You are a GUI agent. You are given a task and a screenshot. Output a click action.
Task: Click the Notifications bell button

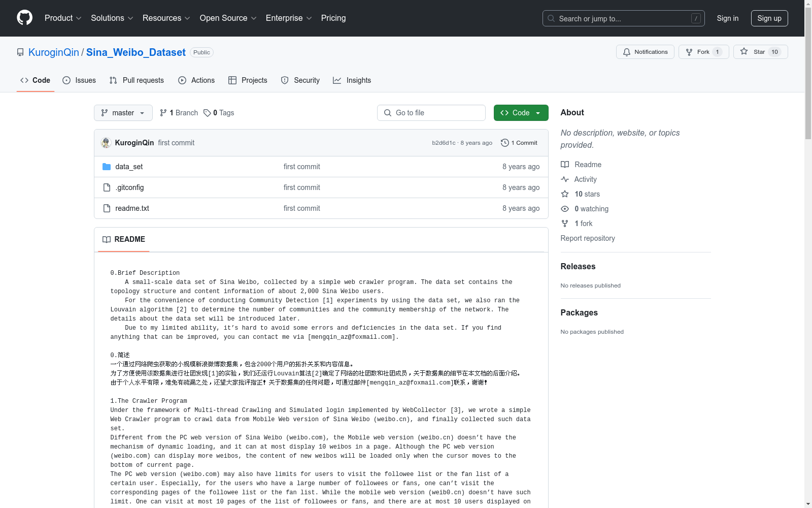click(x=645, y=52)
